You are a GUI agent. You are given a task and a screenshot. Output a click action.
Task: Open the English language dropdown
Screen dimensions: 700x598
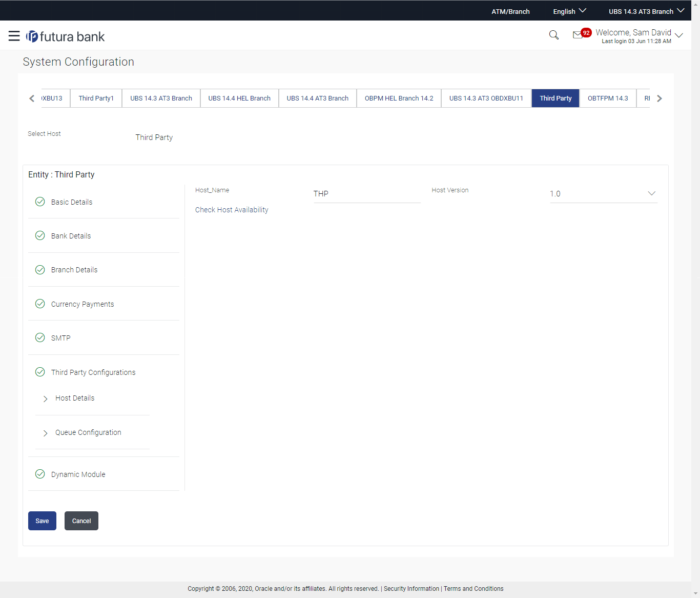pyautogui.click(x=569, y=11)
